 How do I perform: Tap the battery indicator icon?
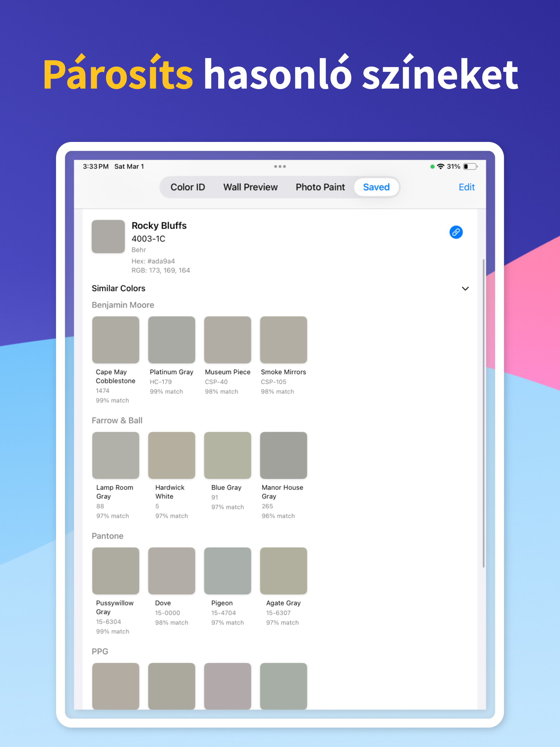[x=470, y=167]
